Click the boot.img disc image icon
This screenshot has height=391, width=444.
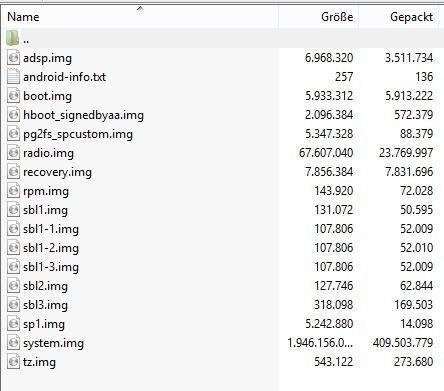tap(13, 96)
